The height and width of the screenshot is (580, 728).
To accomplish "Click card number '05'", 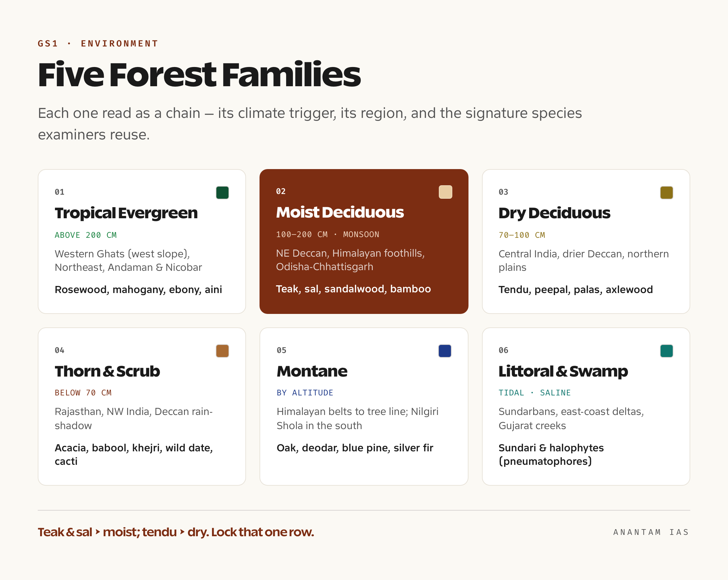I will click(x=281, y=350).
